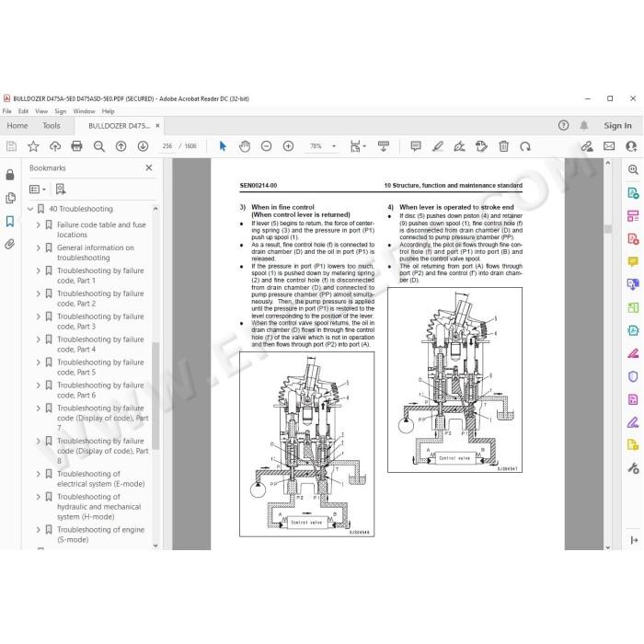
Task: Open the Edit menu
Action: 23,111
